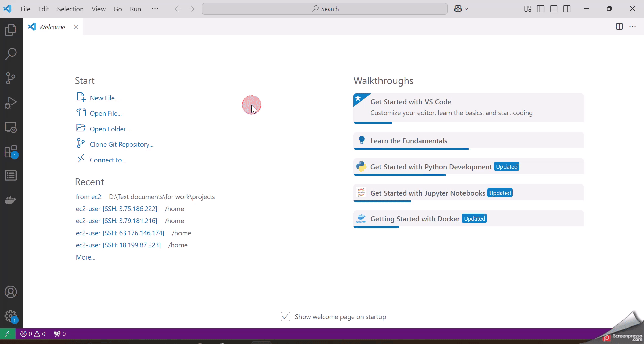Open the Source Control view
This screenshot has width=644, height=344.
(11, 78)
